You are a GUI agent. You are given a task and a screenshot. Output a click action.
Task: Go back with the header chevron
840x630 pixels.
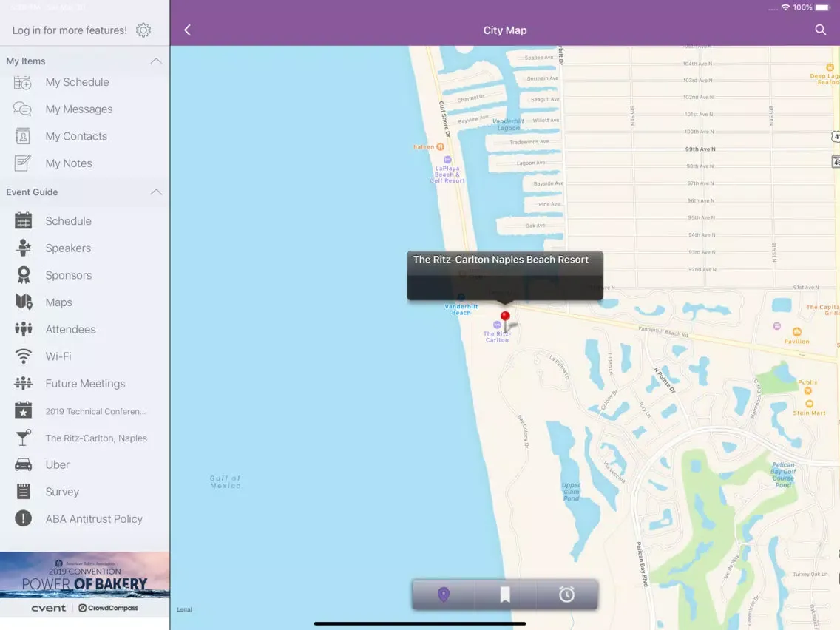188,30
